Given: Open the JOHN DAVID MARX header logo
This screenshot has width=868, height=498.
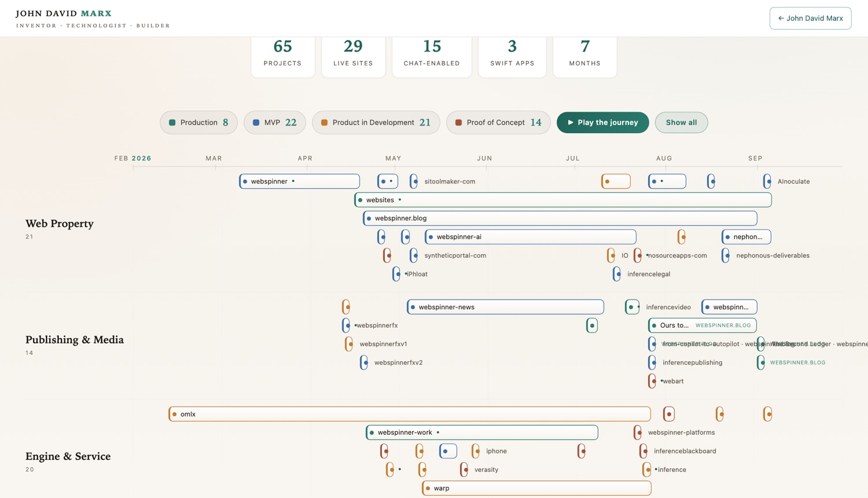Looking at the screenshot, I should [93, 18].
